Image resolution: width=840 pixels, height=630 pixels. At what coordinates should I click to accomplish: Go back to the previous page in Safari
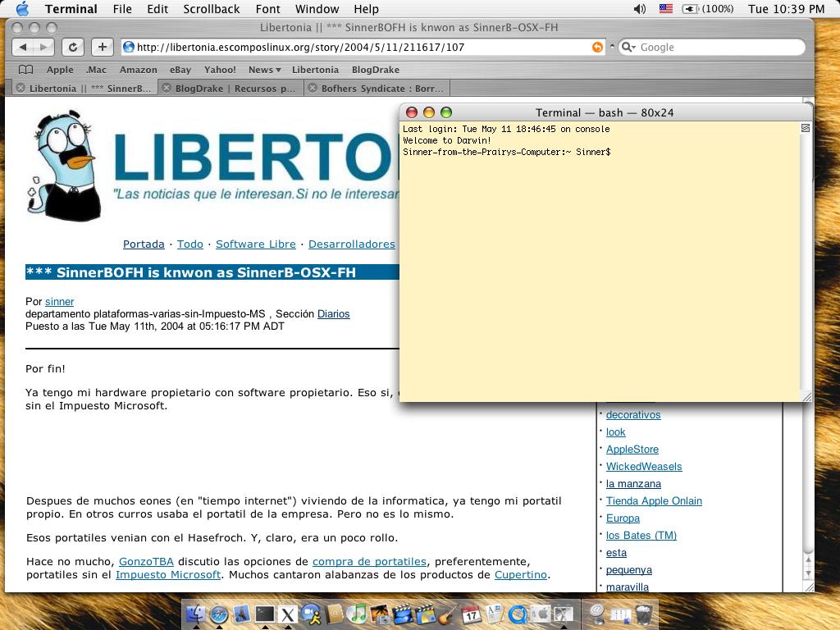[22, 47]
